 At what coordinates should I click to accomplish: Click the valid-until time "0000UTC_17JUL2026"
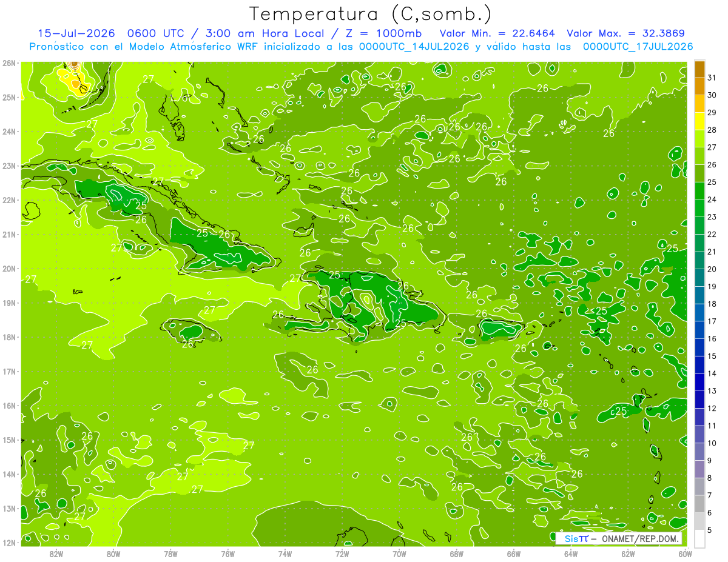638,47
